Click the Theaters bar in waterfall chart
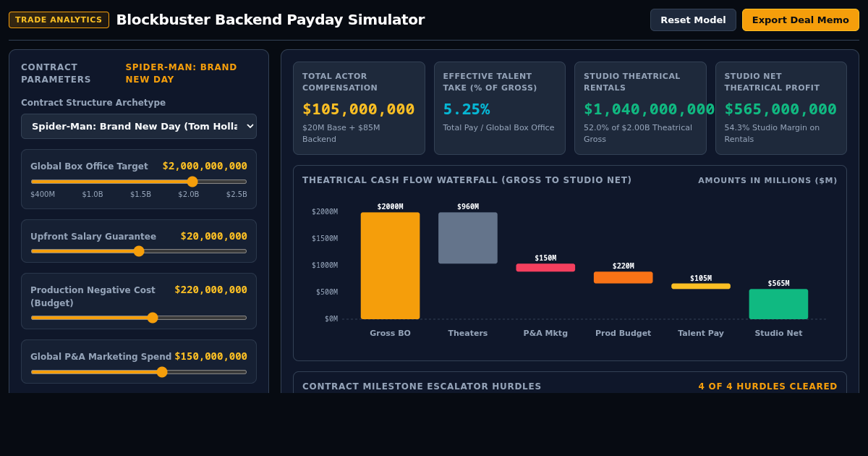The width and height of the screenshot is (868, 456). (x=468, y=238)
